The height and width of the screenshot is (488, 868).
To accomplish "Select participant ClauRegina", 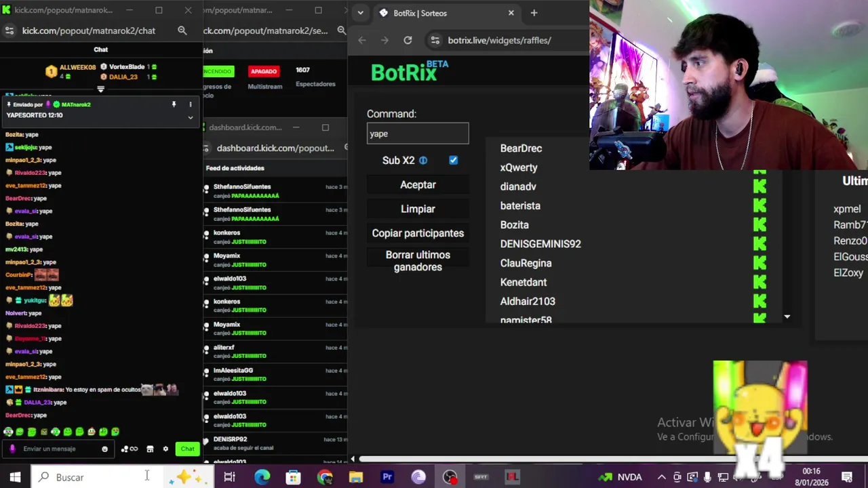I will [x=526, y=263].
